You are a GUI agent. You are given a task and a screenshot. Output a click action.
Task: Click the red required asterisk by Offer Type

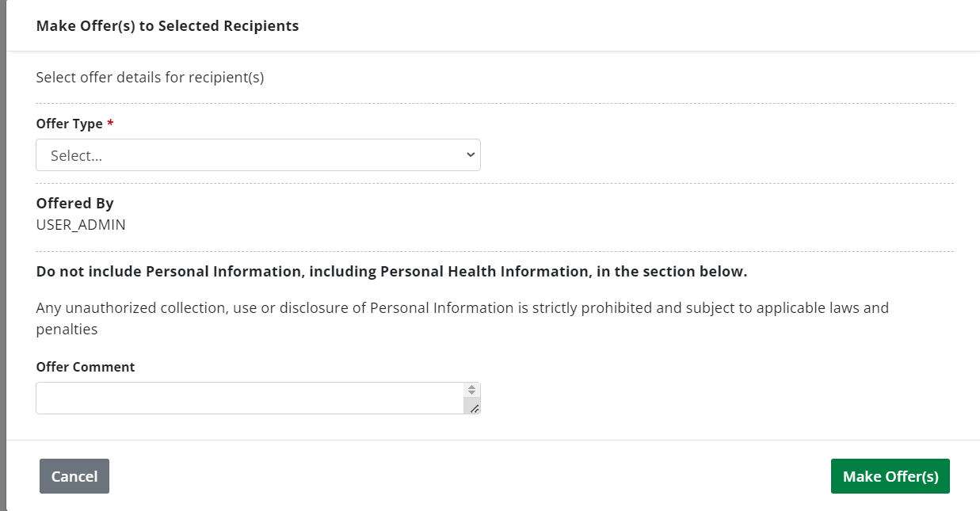point(110,124)
